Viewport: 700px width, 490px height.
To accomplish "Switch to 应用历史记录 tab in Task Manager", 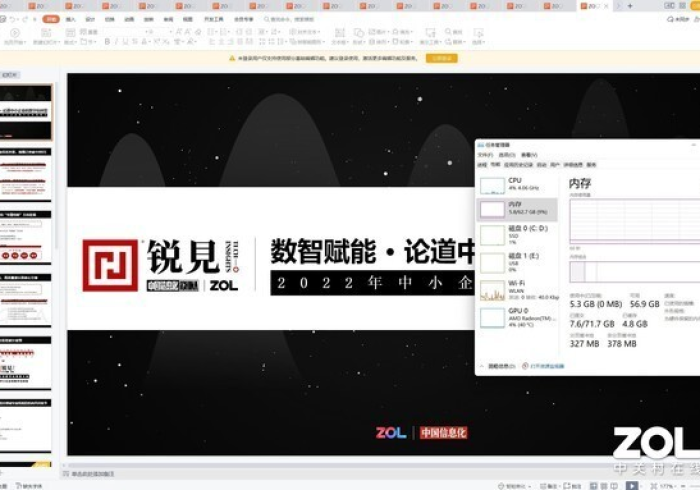I will point(518,165).
